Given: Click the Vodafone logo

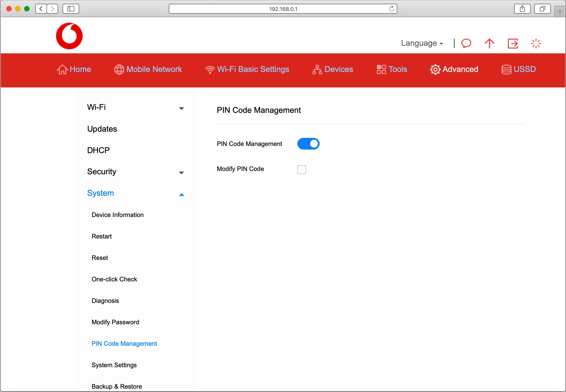Looking at the screenshot, I should (x=69, y=36).
